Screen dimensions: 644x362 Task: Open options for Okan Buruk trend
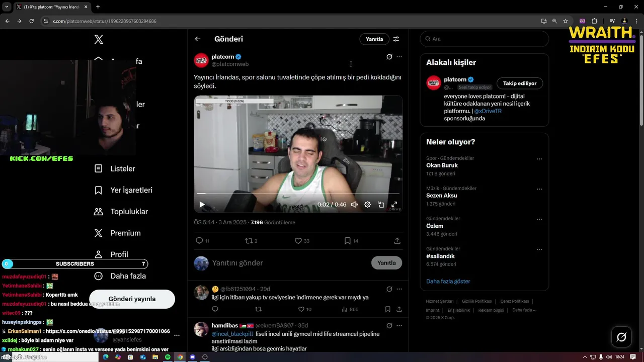(x=539, y=159)
